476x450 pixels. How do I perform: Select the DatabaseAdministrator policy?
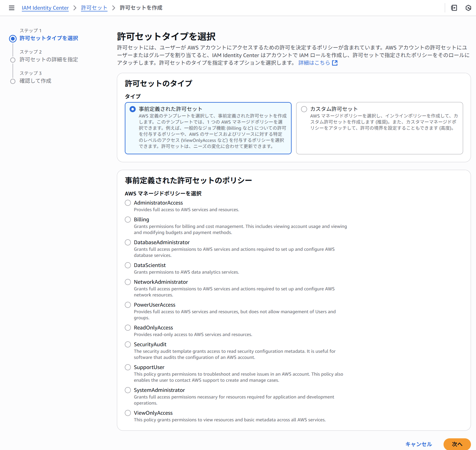coord(128,242)
